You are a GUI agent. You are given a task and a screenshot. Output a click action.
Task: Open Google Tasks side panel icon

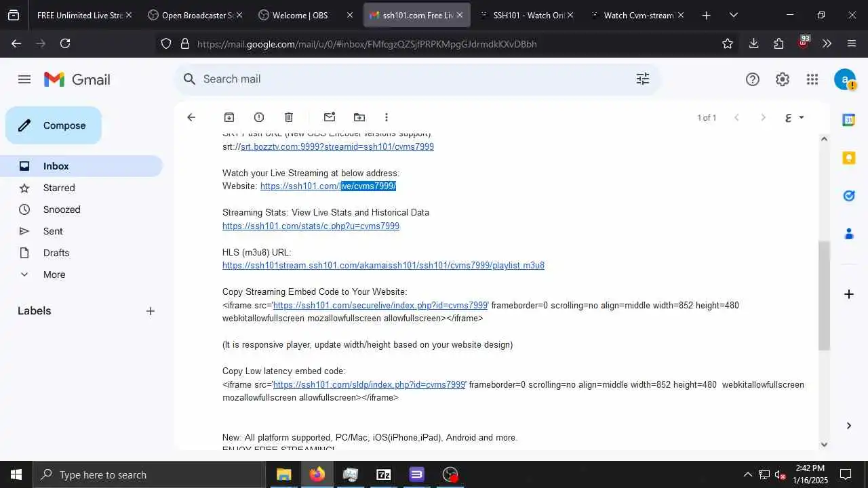point(848,196)
